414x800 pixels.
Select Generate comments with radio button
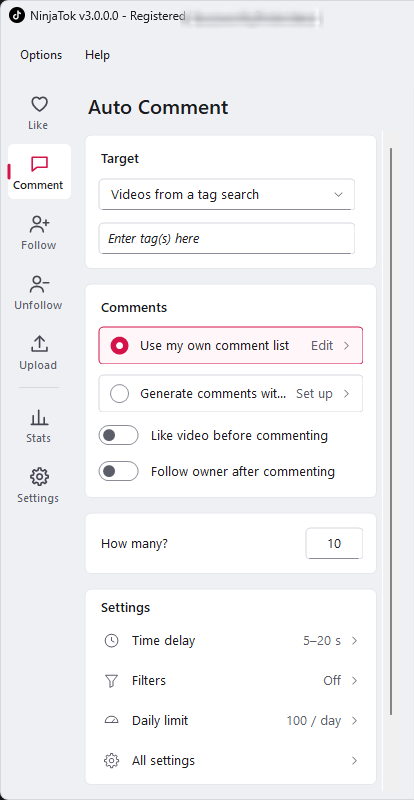click(119, 393)
